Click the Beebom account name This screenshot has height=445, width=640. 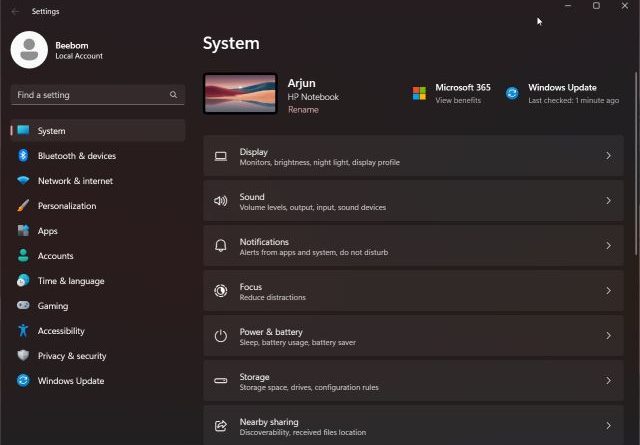(x=72, y=45)
